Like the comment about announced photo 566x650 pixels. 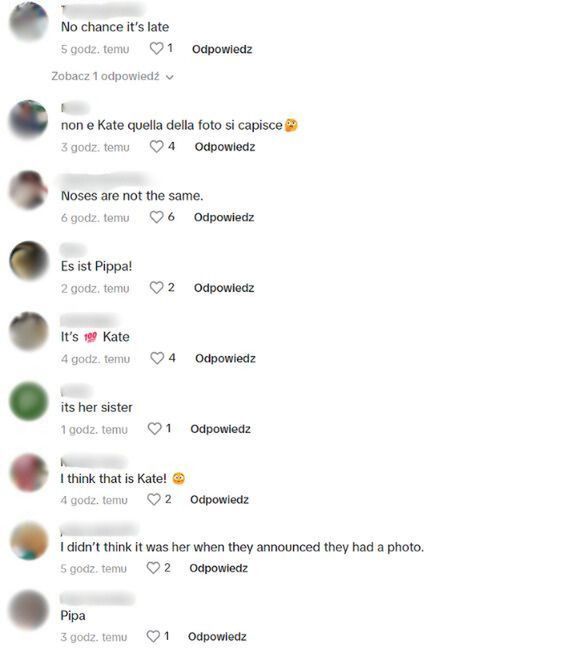[153, 568]
